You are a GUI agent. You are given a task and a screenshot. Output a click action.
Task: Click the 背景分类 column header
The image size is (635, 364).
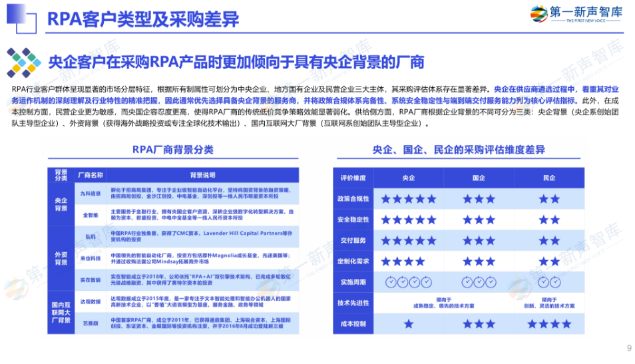(61, 175)
